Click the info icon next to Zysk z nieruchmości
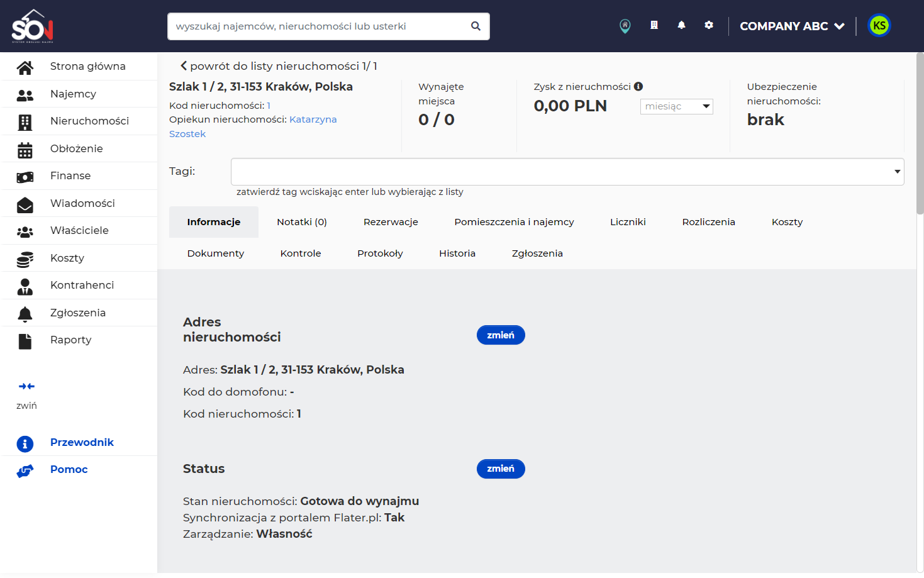This screenshot has height=578, width=924. 638,87
